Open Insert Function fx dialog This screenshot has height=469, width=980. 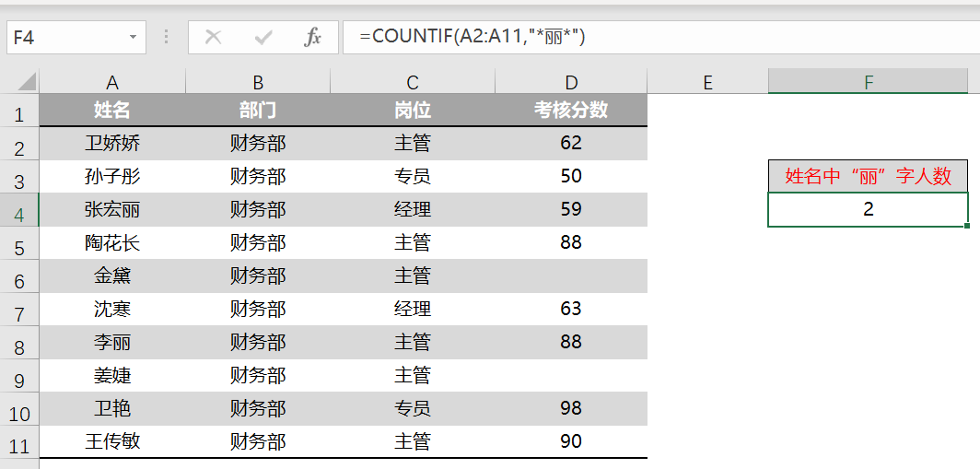click(x=312, y=38)
